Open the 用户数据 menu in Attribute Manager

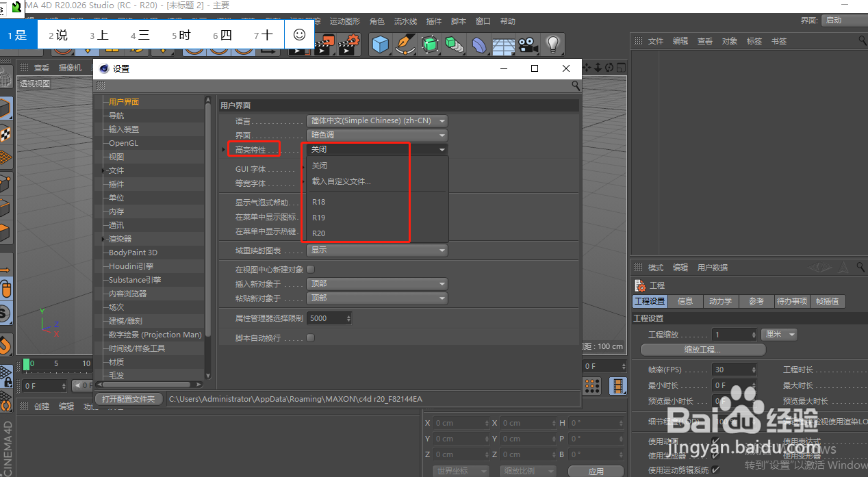pyautogui.click(x=713, y=268)
